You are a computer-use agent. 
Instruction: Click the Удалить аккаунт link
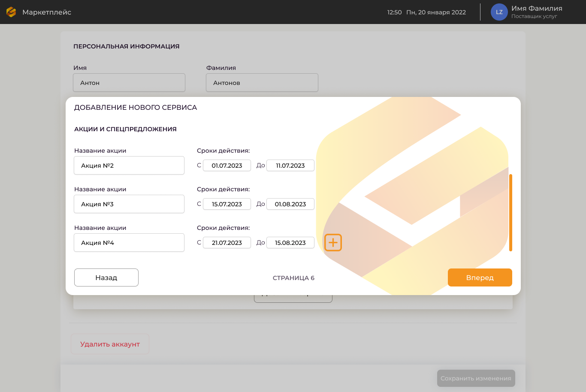[110, 344]
